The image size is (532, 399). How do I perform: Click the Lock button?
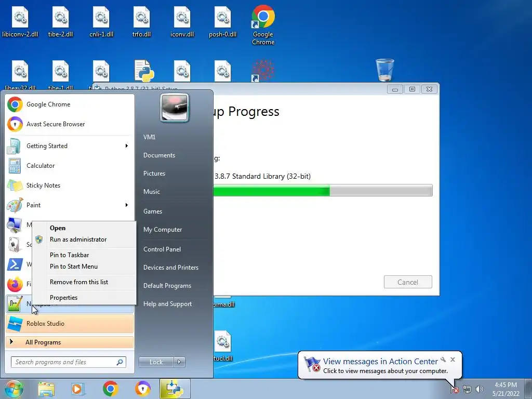pos(156,362)
